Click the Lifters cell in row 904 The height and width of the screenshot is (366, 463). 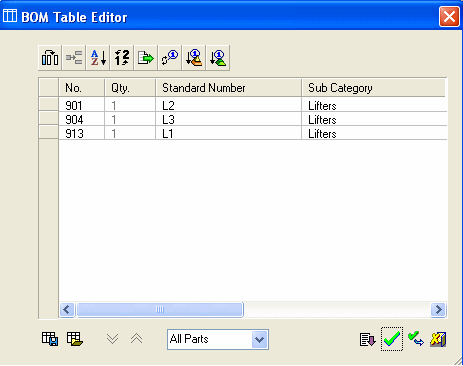[x=374, y=120]
